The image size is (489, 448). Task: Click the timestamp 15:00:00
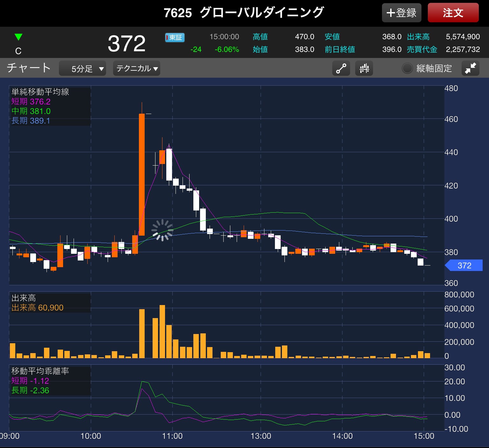pos(224,37)
